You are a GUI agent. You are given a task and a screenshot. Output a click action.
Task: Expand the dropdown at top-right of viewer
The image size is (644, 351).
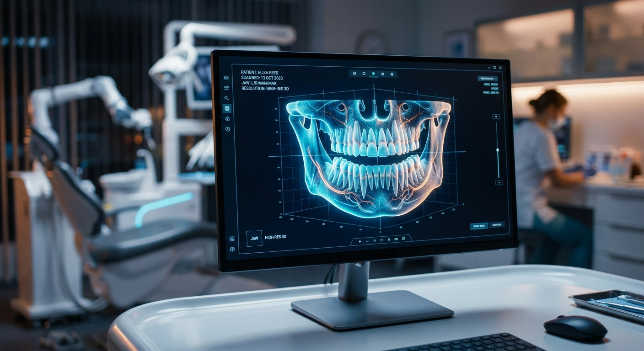pos(488,79)
